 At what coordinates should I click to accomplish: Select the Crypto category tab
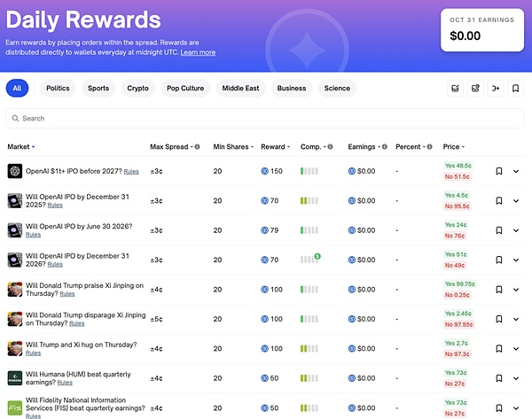137,89
